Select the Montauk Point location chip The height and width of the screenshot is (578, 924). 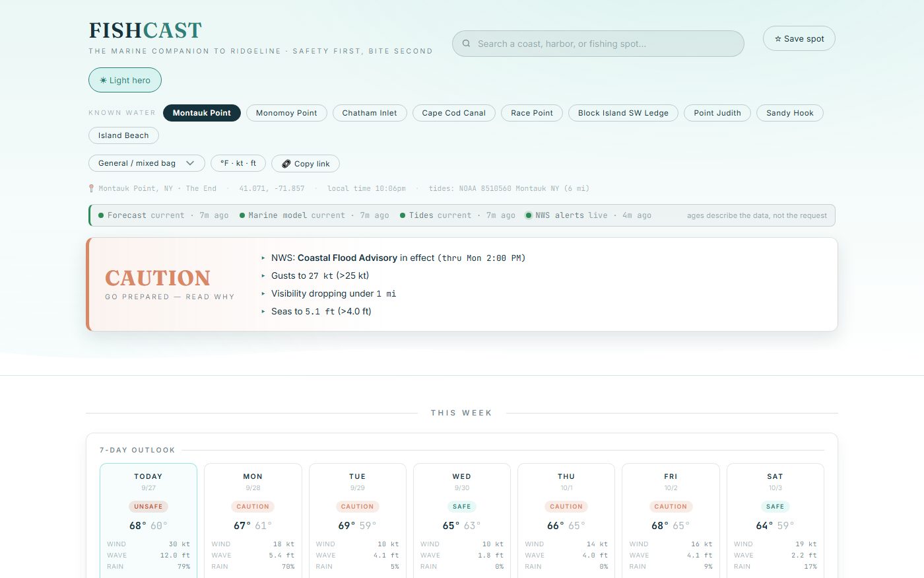pyautogui.click(x=202, y=113)
